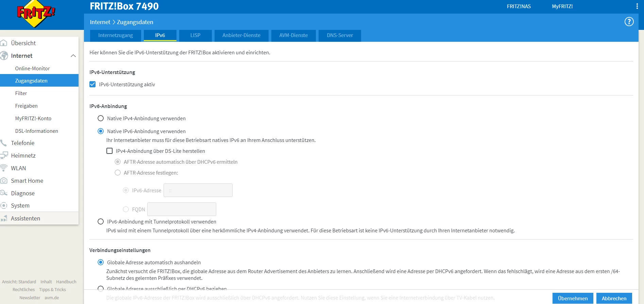Click the Diagnose icon
The width and height of the screenshot is (644, 304).
click(4, 193)
